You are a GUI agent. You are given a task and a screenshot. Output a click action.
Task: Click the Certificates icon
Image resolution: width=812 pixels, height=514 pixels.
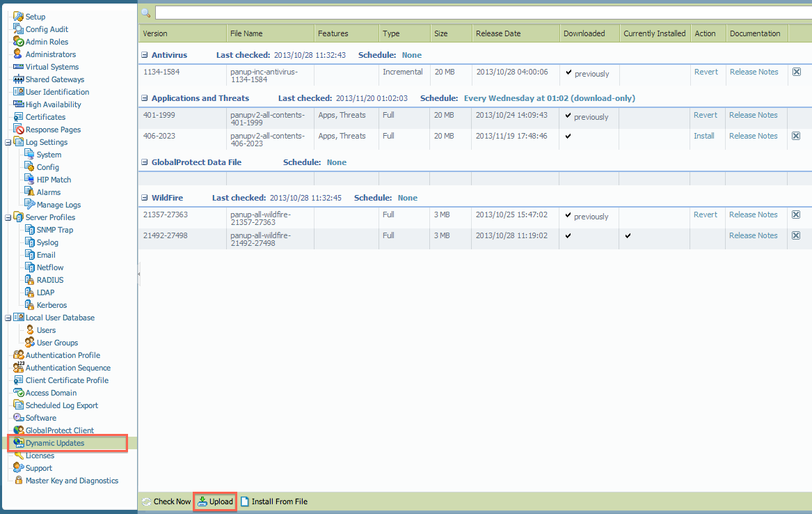(18, 117)
